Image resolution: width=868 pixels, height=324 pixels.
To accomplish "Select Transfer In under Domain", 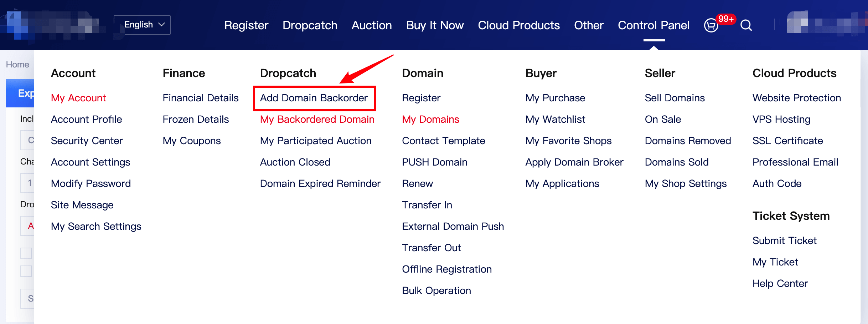I will pyautogui.click(x=427, y=205).
